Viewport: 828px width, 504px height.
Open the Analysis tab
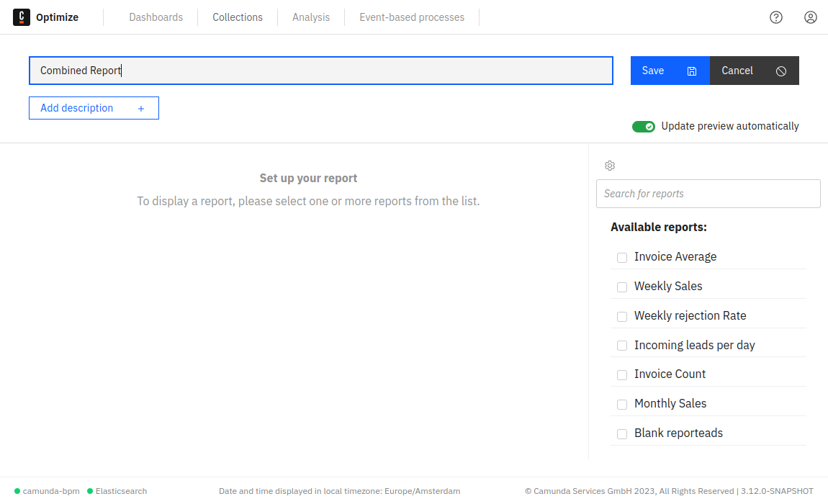[x=311, y=17]
